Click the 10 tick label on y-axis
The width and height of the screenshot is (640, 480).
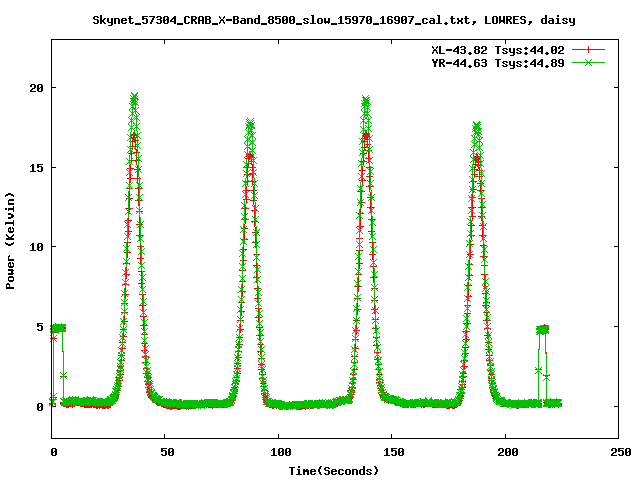pos(35,247)
